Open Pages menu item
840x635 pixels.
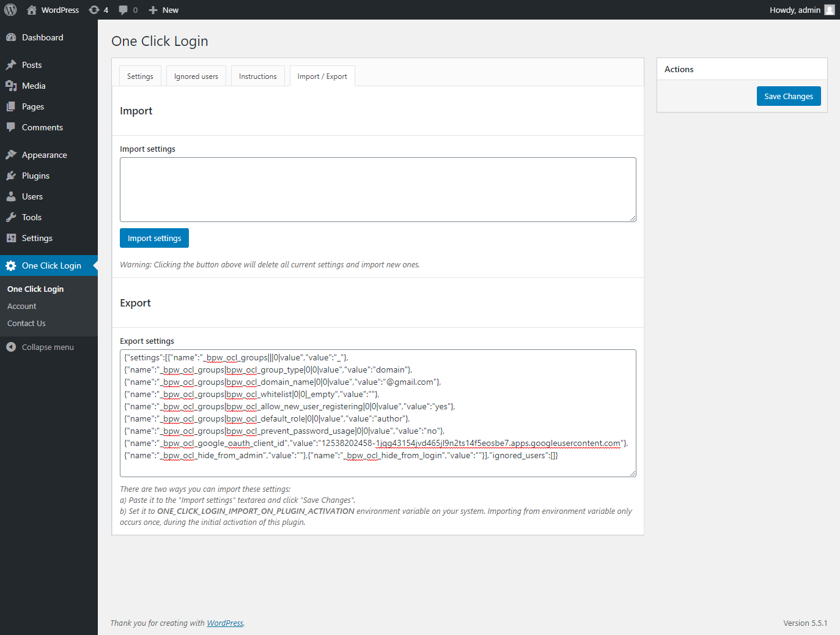[x=49, y=106]
